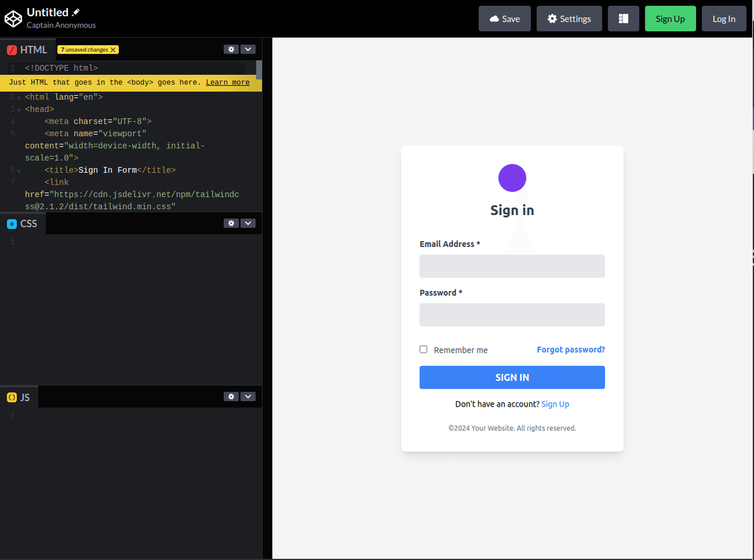Select the JS editor tab
The height and width of the screenshot is (560, 754).
pos(25,397)
